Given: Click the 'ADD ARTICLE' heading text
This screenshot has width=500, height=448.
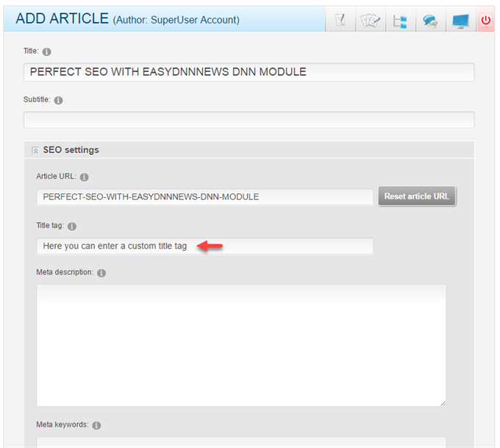Looking at the screenshot, I should click(x=63, y=18).
